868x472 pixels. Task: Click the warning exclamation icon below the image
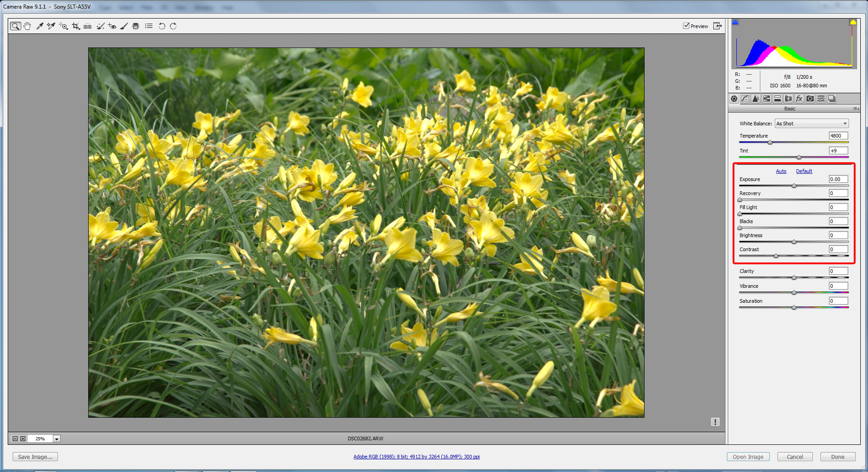tap(715, 422)
